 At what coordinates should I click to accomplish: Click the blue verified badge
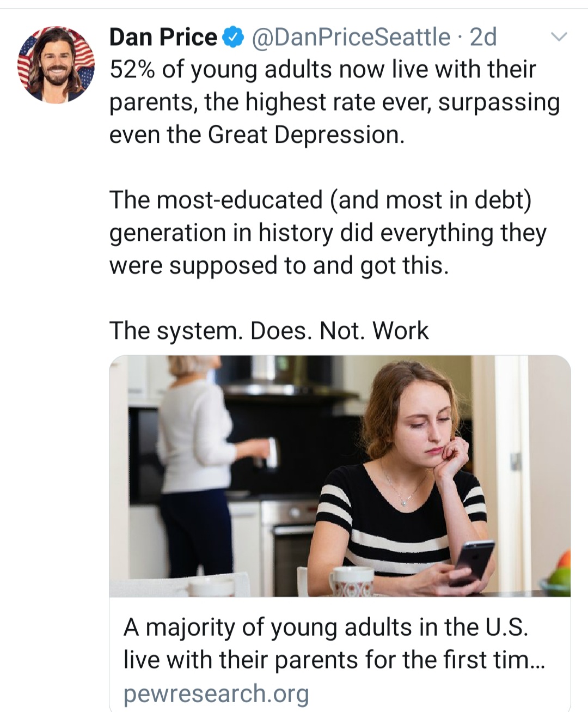234,38
